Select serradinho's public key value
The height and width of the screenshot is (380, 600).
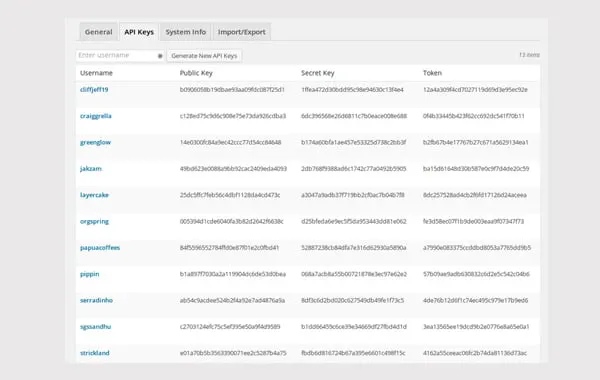click(x=232, y=300)
